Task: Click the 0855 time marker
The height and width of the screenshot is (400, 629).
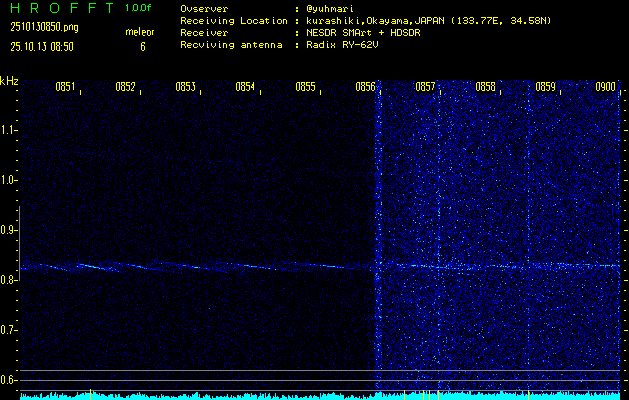Action: [x=305, y=87]
